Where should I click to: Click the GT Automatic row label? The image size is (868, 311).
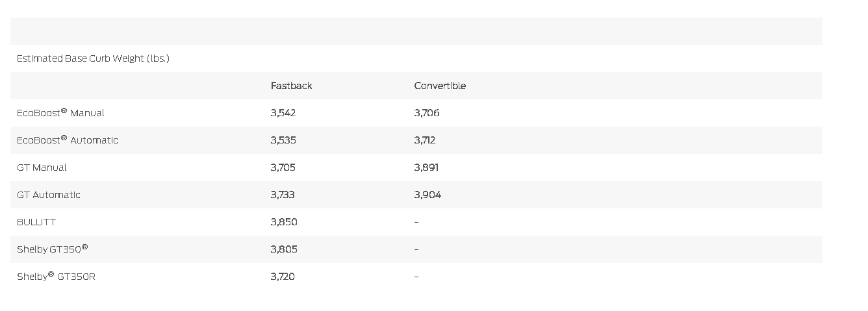49,195
